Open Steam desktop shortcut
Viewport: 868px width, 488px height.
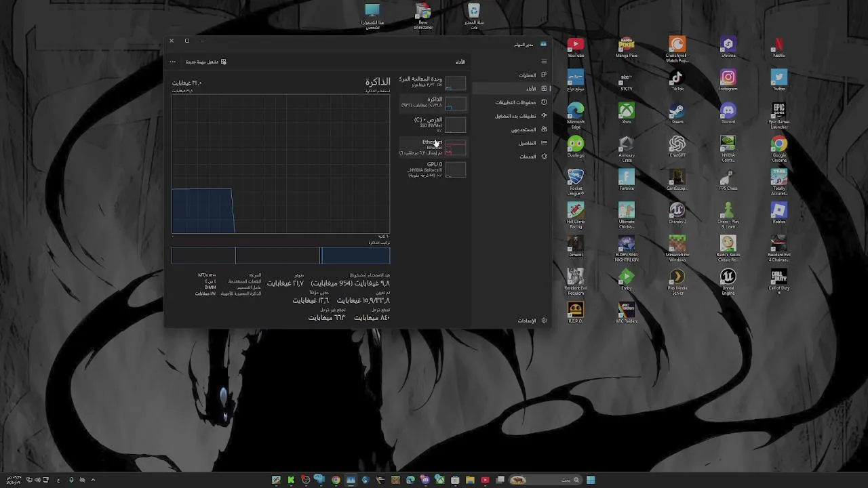[677, 114]
